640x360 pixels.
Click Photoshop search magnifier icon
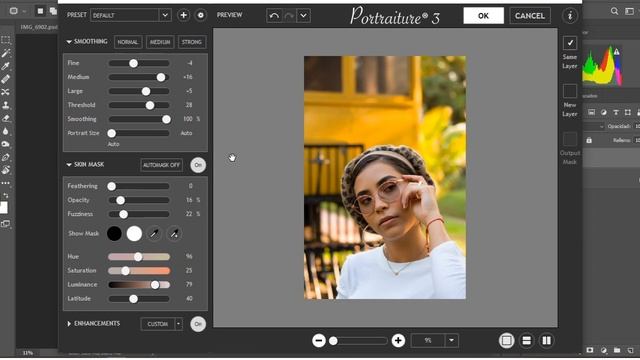[x=614, y=11]
